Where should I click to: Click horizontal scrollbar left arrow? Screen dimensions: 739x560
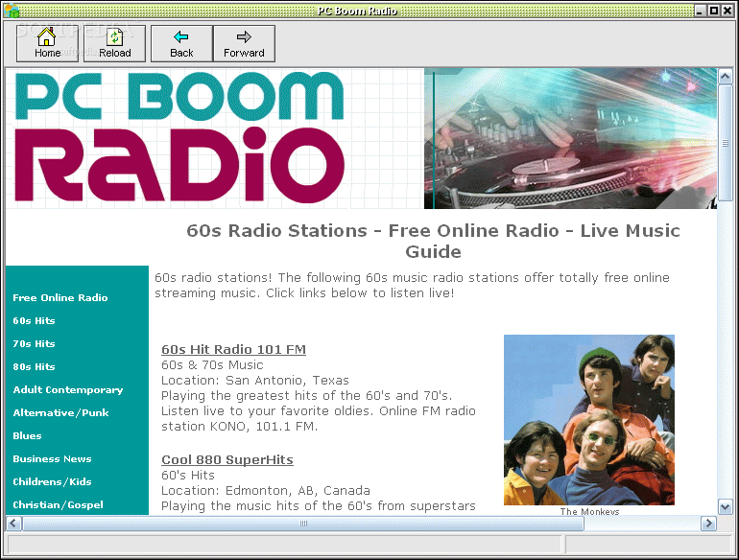[x=13, y=524]
